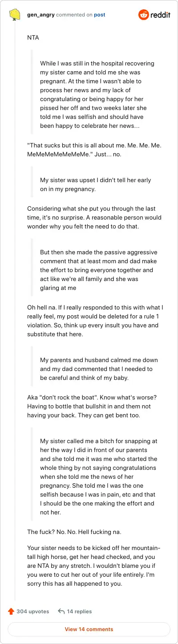Open the gen_angry username profile
Viewport: 178px width, 644px height.
[x=40, y=15]
